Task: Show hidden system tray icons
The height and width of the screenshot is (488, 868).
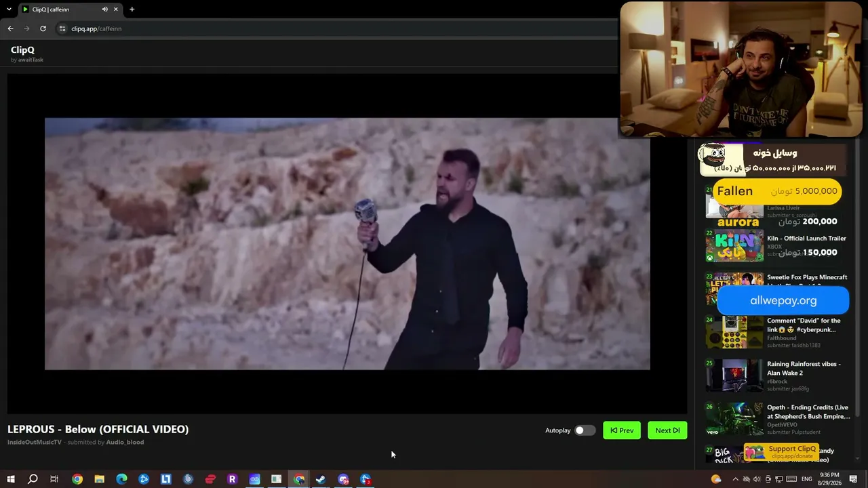Action: click(x=735, y=479)
